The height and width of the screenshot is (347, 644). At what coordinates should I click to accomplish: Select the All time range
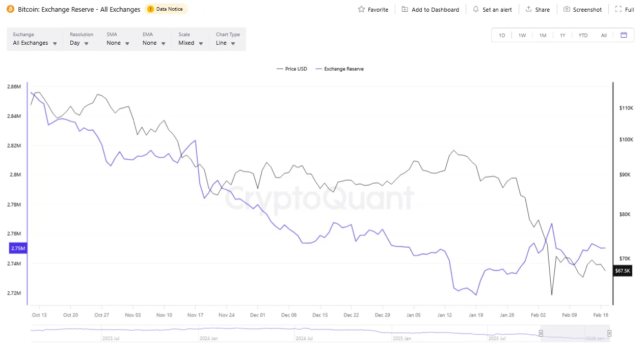604,35
